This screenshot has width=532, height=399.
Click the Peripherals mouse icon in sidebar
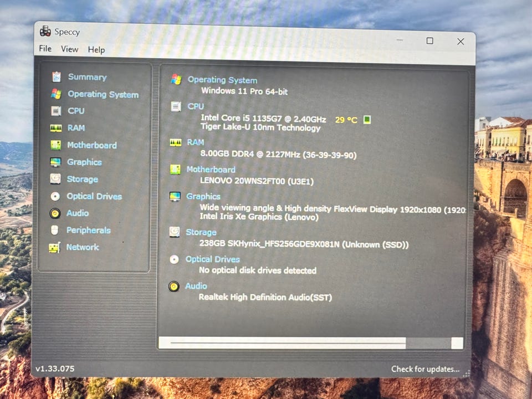click(55, 231)
